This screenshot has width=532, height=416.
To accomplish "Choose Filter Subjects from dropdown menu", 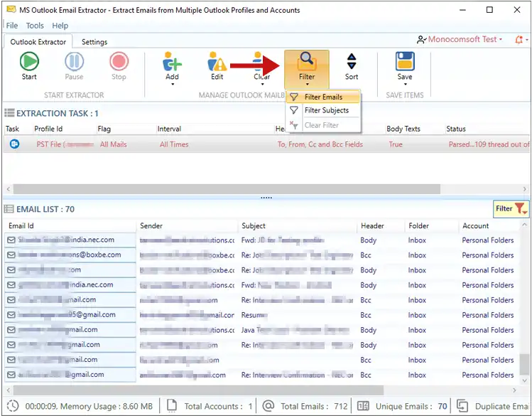I will (x=323, y=110).
